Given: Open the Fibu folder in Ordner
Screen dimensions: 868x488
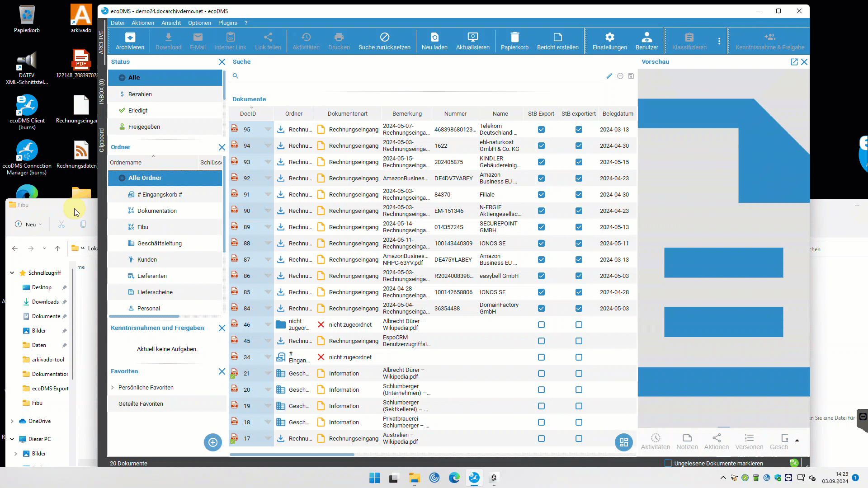Looking at the screenshot, I should (x=165, y=227).
